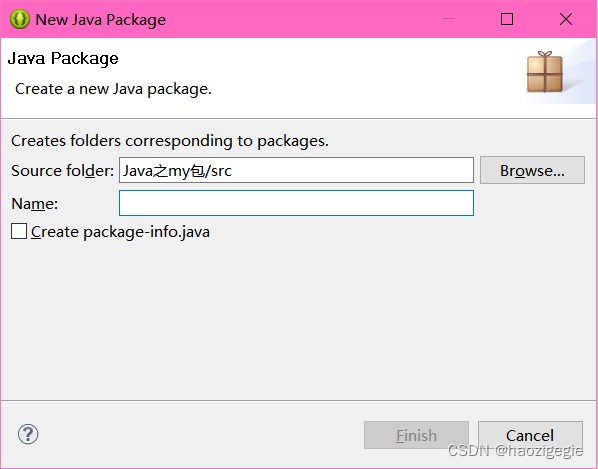
Task: Maximize the New Java Package dialog
Action: click(506, 19)
